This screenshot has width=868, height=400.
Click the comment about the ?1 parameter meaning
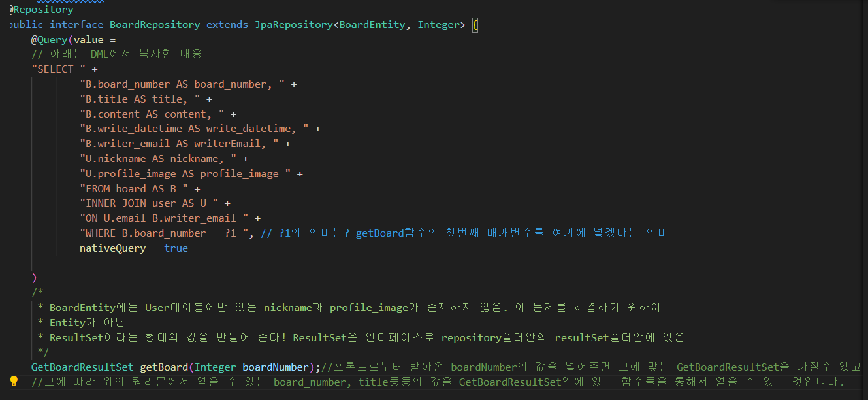coord(464,233)
